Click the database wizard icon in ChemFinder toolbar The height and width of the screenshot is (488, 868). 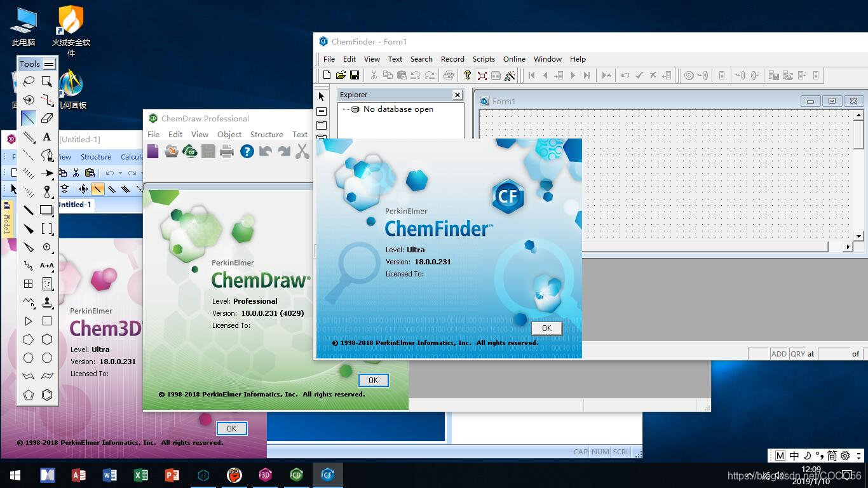tap(510, 76)
